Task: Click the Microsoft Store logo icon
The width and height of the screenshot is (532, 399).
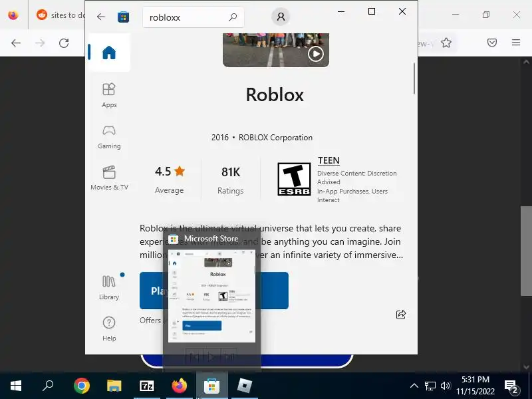Action: [123, 17]
